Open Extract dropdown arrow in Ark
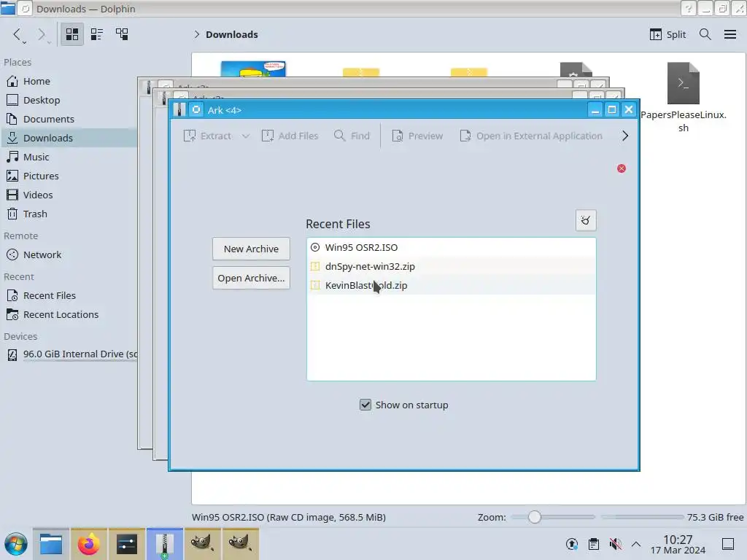Viewport: 747px width, 560px height. pos(245,136)
